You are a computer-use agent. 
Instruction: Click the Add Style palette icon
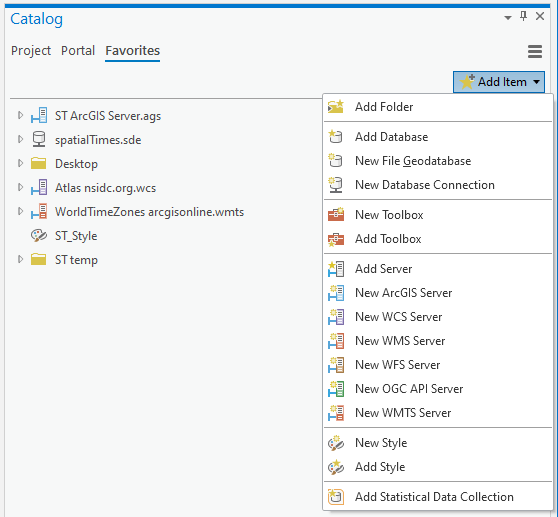coord(336,467)
